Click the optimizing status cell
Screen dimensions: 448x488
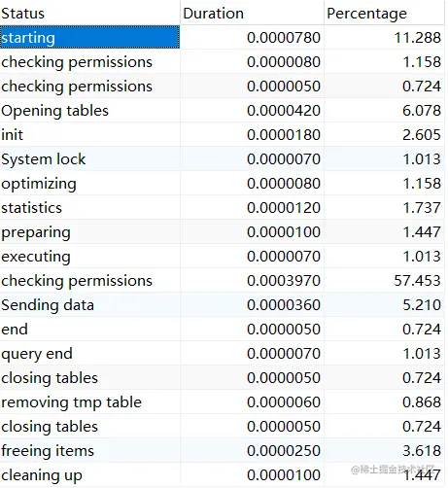(x=89, y=183)
